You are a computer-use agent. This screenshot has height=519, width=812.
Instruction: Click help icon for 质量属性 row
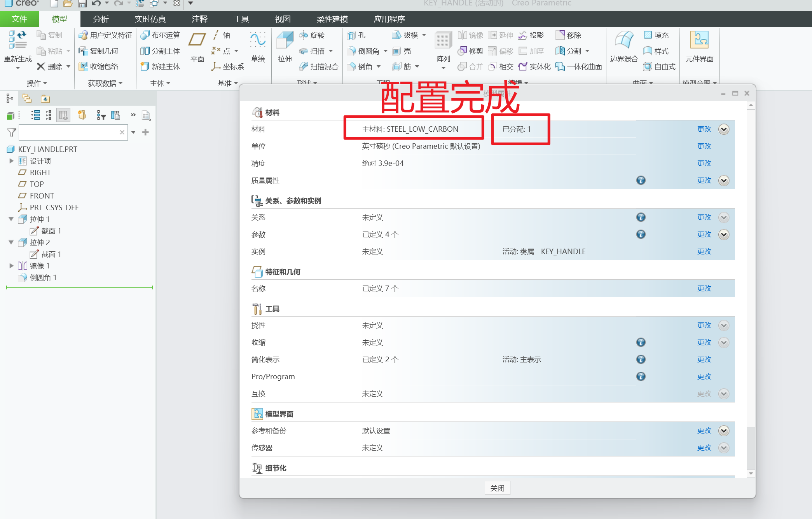(x=641, y=180)
